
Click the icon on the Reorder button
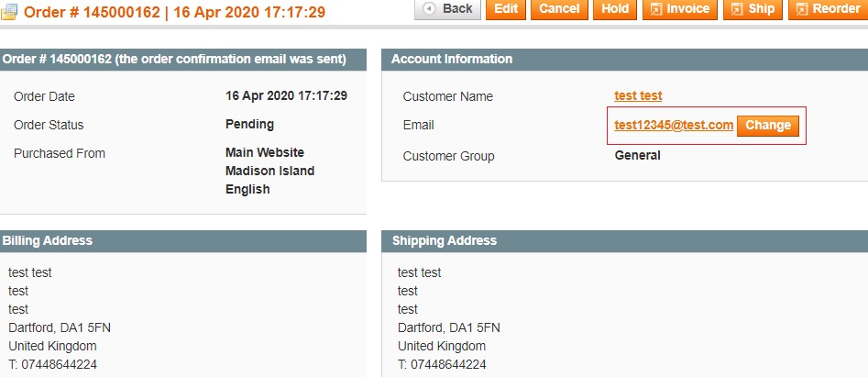802,9
